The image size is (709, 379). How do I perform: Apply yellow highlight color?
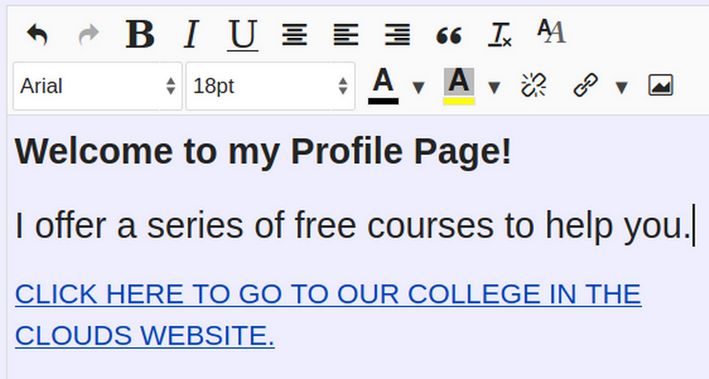pyautogui.click(x=458, y=86)
